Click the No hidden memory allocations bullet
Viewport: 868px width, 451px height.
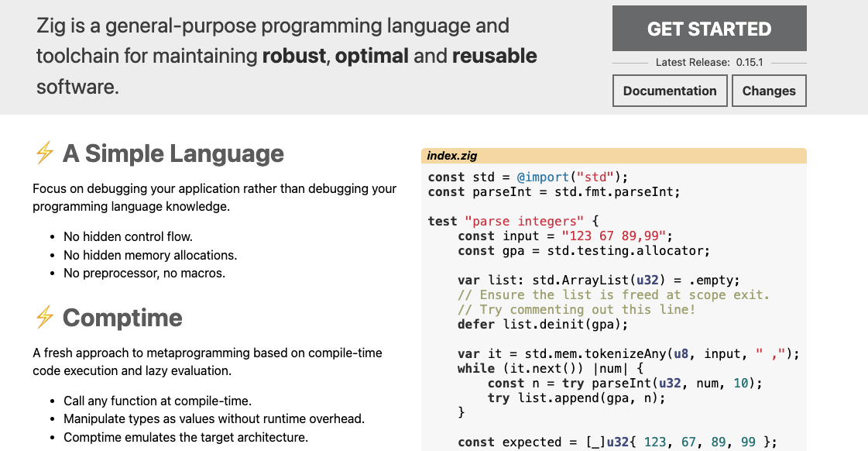[x=150, y=255]
